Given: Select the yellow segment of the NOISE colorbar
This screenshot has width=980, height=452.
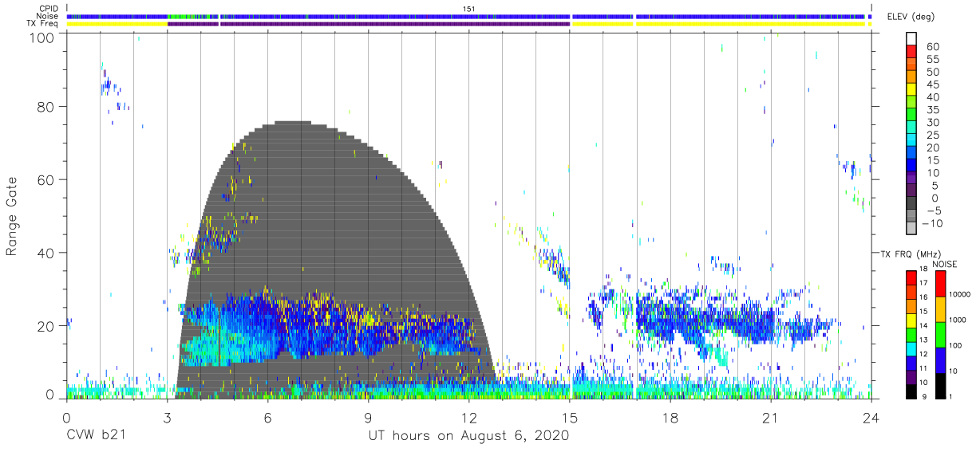Looking at the screenshot, I should pos(940,309).
